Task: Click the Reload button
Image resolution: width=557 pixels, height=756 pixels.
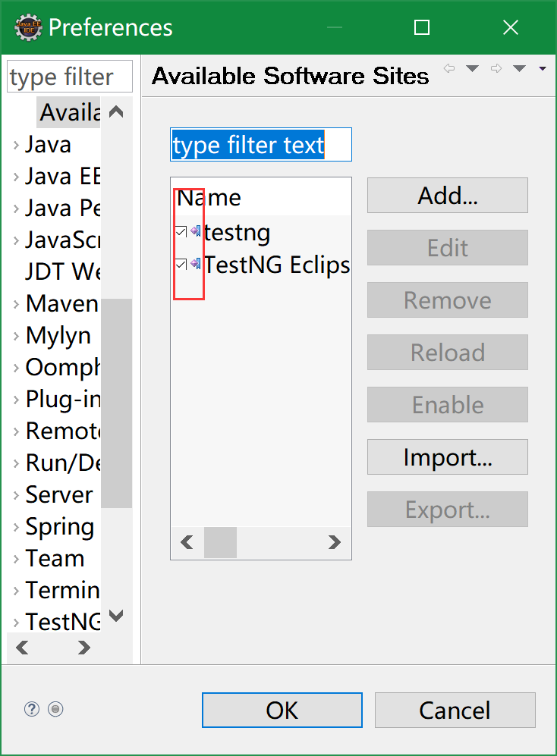Action: (x=448, y=352)
